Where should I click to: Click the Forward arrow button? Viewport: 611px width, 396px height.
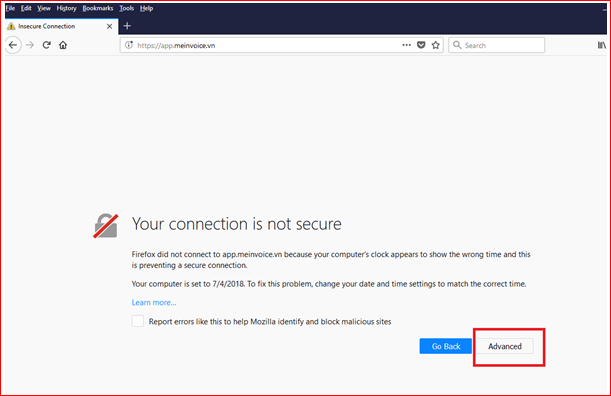click(30, 45)
